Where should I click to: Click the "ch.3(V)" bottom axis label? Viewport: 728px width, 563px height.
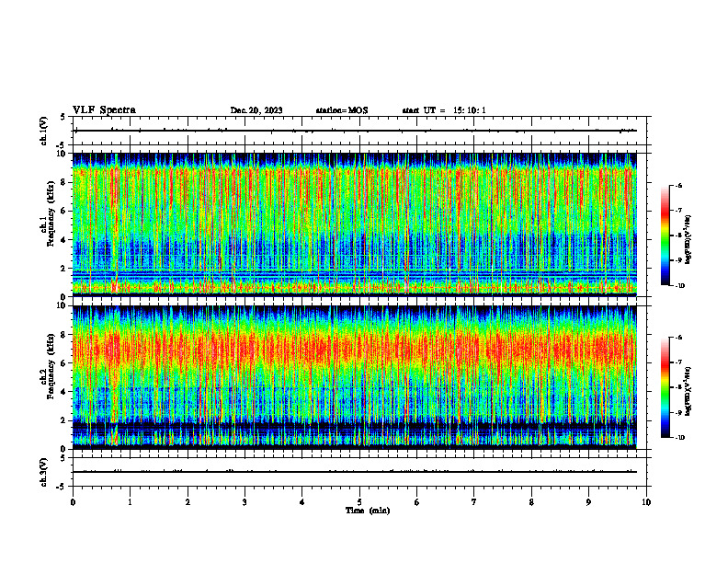(x=43, y=472)
